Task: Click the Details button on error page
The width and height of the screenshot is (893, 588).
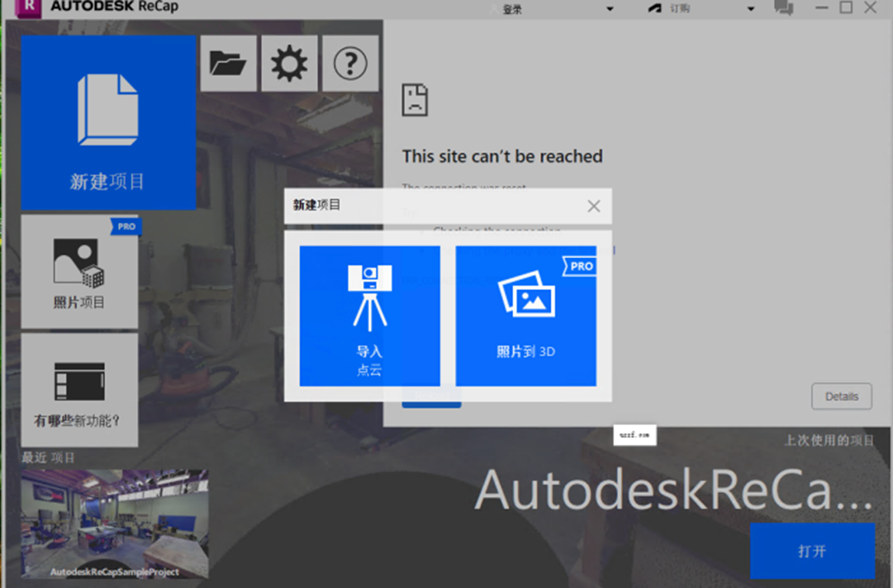Action: pyautogui.click(x=841, y=396)
